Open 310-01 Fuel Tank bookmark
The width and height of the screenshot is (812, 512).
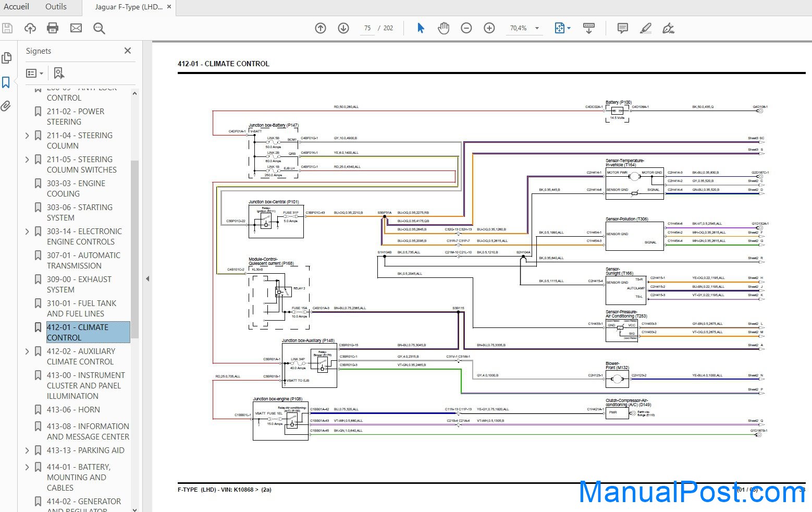point(82,309)
